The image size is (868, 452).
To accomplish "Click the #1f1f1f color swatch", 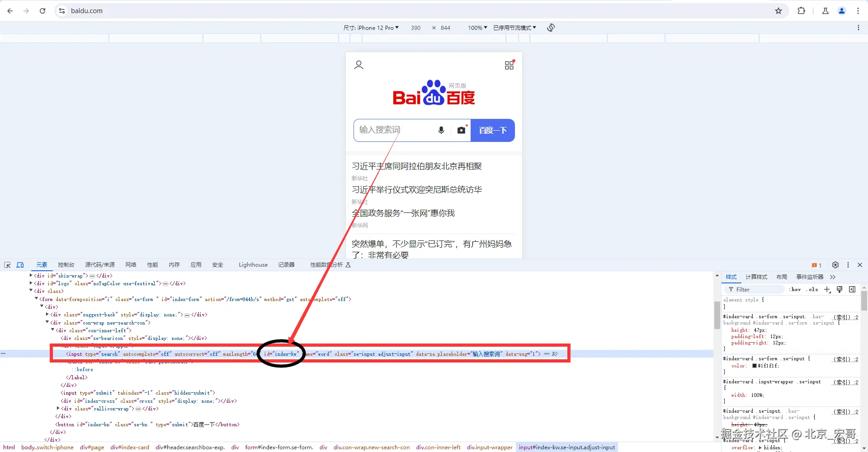I will [x=755, y=366].
